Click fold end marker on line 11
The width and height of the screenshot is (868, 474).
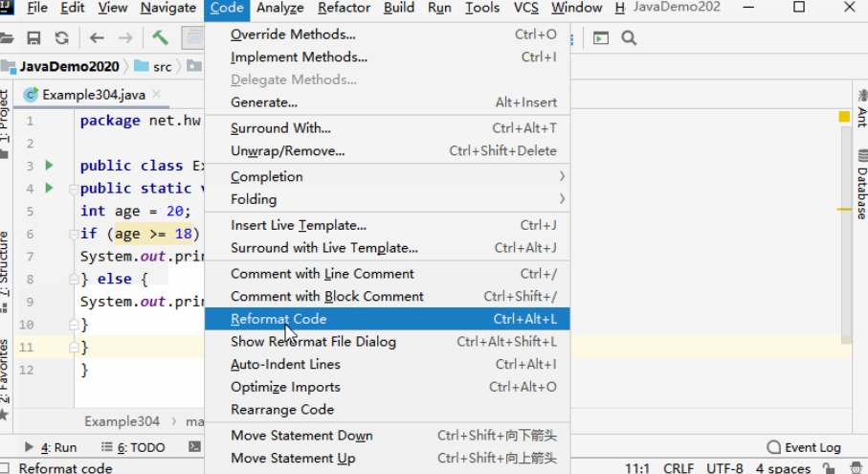click(x=73, y=348)
